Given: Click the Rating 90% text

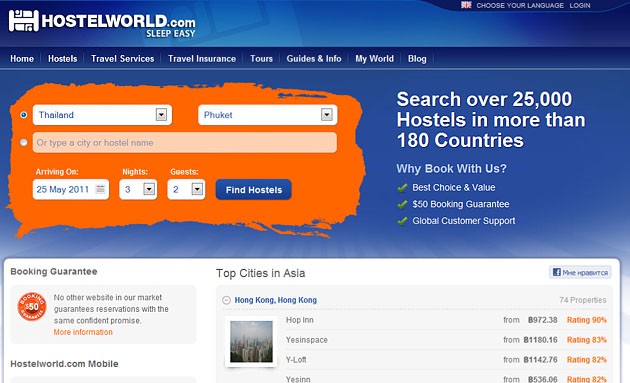Looking at the screenshot, I should pos(587,320).
